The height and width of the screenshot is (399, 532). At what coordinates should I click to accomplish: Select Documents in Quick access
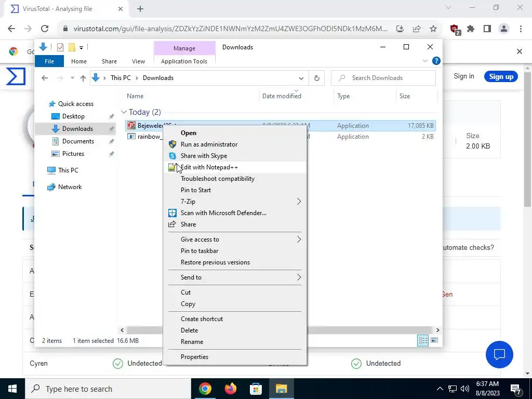pos(78,141)
